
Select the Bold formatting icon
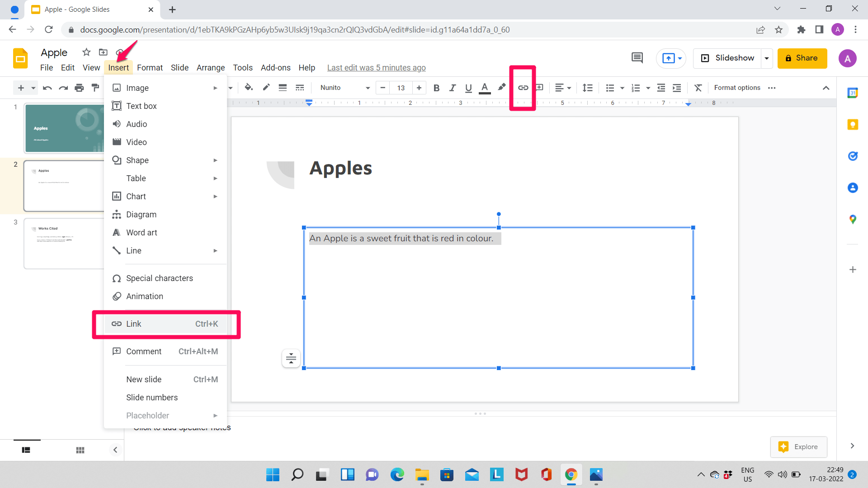(436, 88)
